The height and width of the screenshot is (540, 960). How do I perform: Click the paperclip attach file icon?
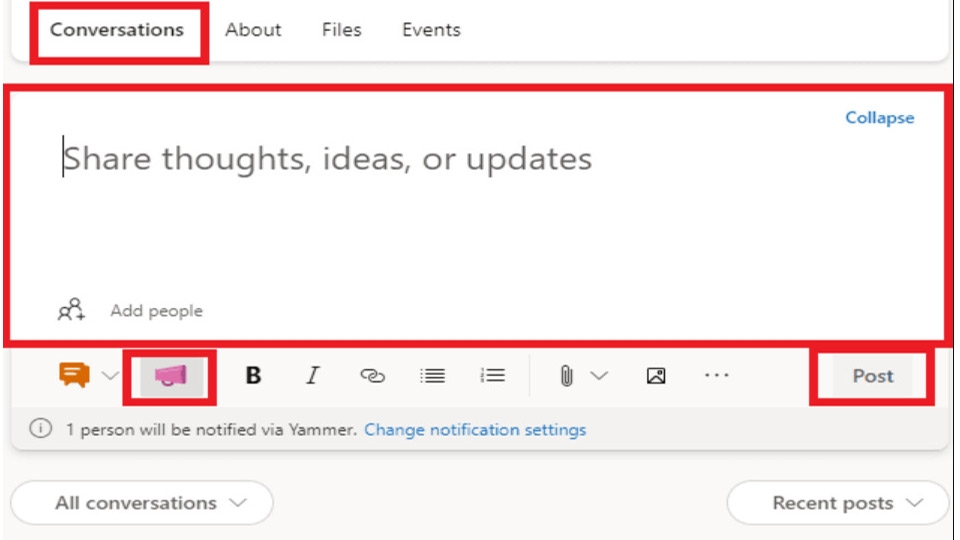tap(566, 376)
